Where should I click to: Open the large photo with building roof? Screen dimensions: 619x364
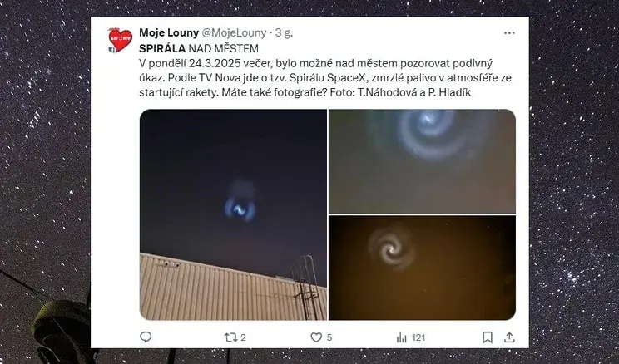point(233,214)
